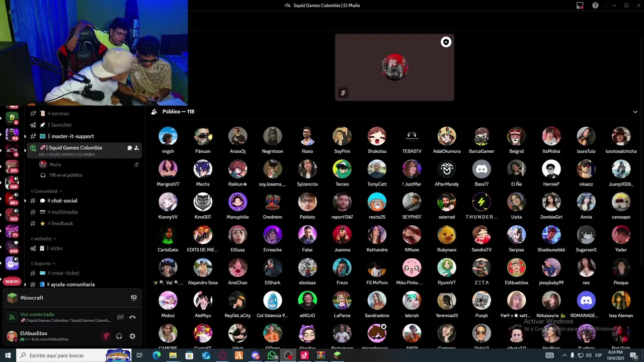The image size is (644, 362).
Task: Disconnect from the voice channel
Action: click(x=132, y=317)
